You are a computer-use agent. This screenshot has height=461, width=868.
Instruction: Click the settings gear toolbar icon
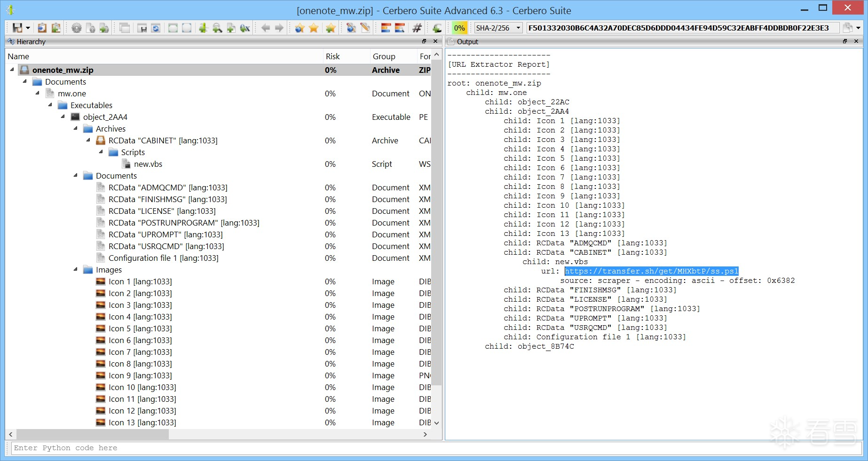tap(76, 28)
